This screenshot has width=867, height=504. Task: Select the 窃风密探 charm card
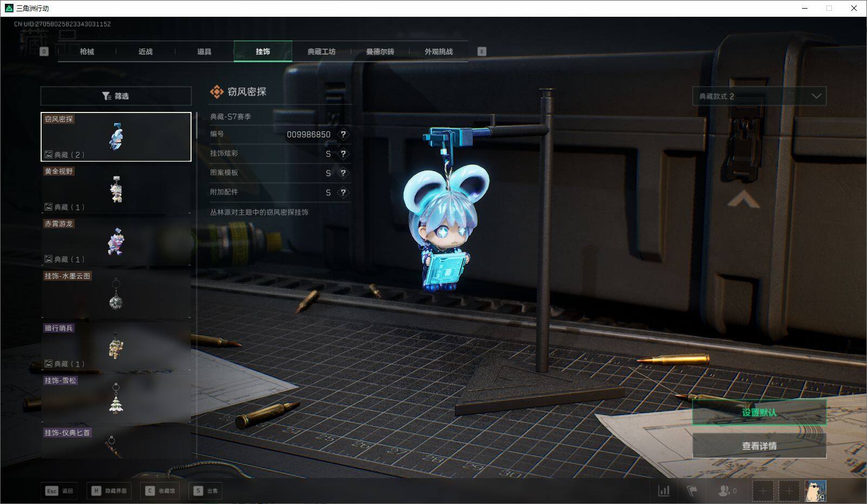116,137
